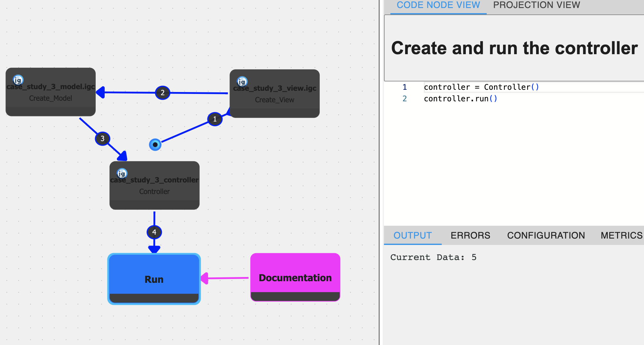Click the ig icon on Controller node
This screenshot has width=644, height=345.
click(122, 173)
